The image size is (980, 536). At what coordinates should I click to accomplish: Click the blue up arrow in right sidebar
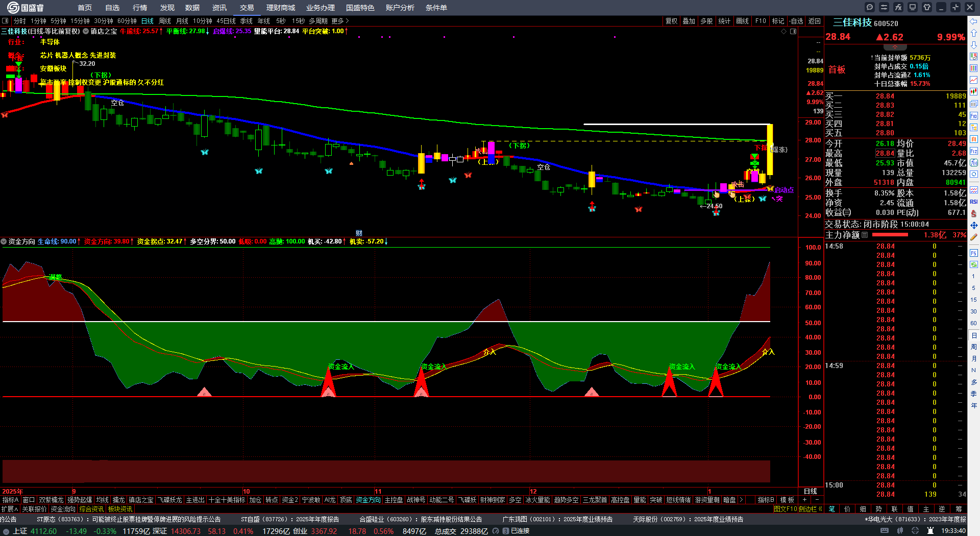[973, 33]
